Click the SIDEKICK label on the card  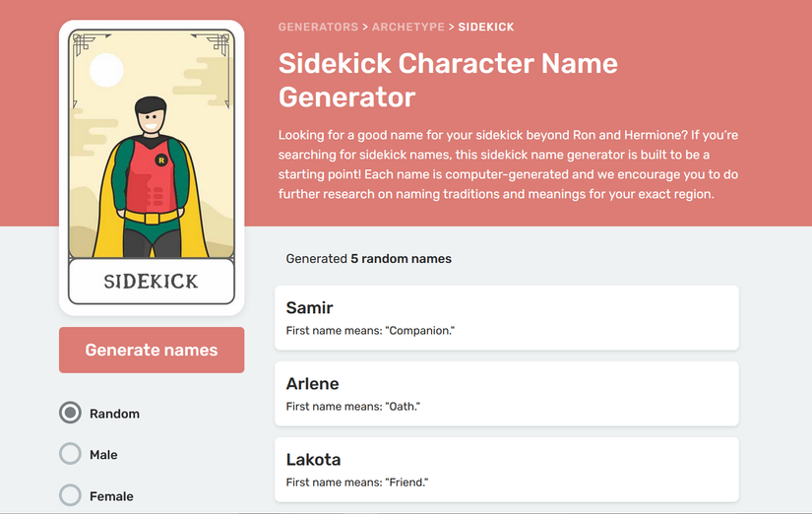[x=152, y=282]
